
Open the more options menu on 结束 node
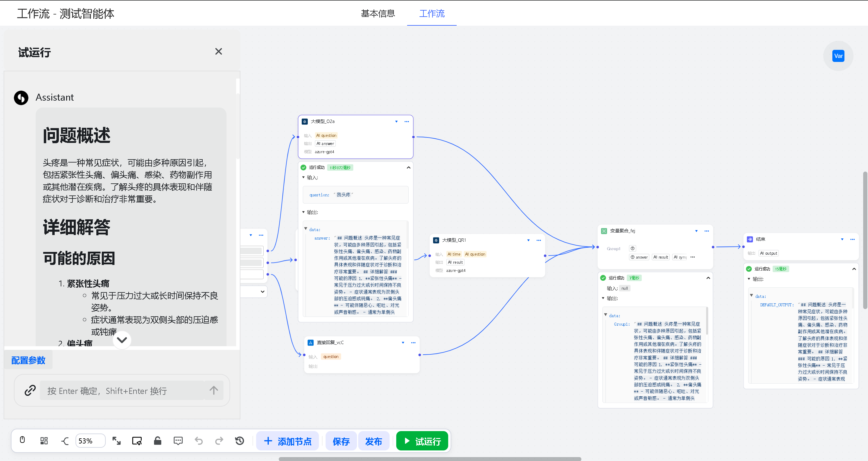(852, 239)
